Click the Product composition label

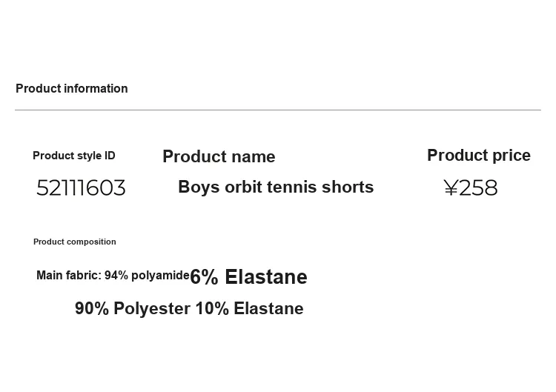(x=74, y=242)
